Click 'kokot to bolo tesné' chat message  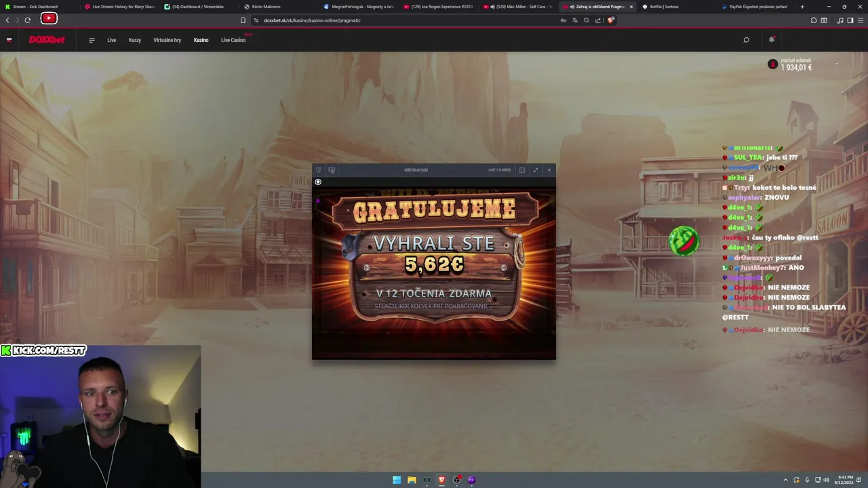coord(784,187)
